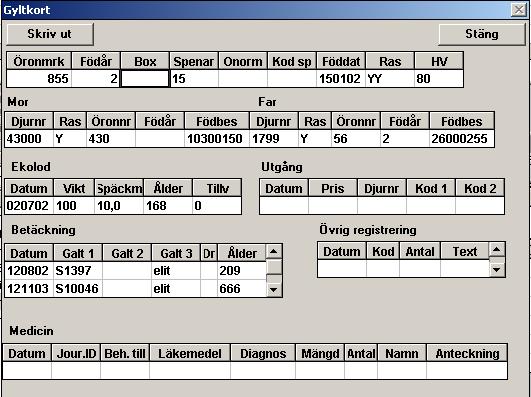Screen dimensions: 531x397
Task: Click the Medicin Mängd header
Action: pyautogui.click(x=320, y=353)
